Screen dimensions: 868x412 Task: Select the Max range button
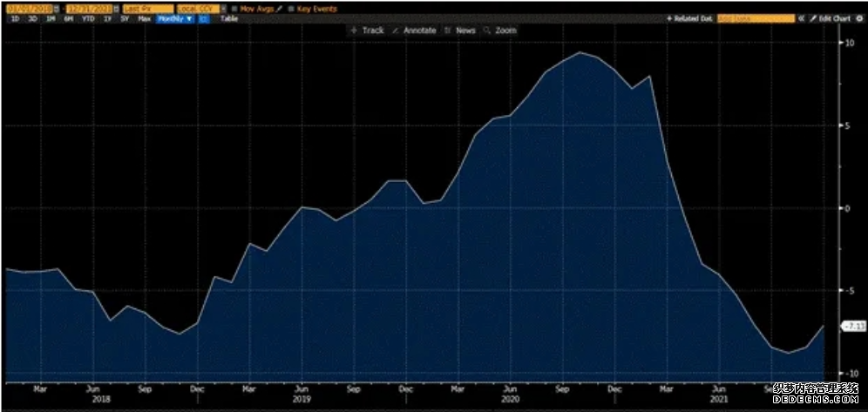145,19
